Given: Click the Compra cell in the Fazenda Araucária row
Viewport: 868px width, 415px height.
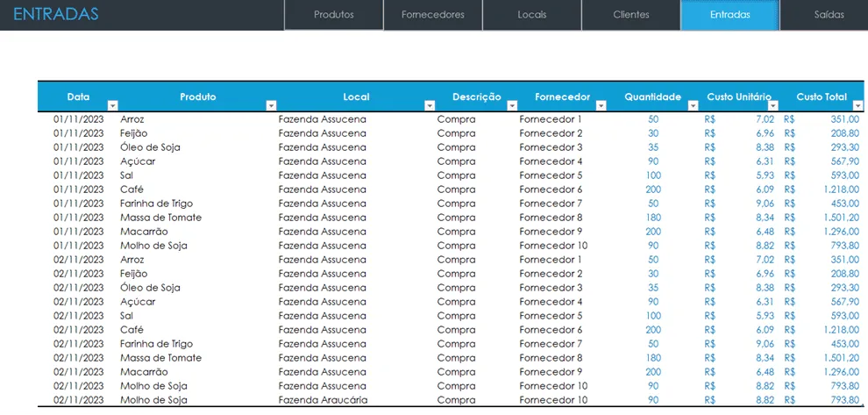Looking at the screenshot, I should pyautogui.click(x=456, y=400).
